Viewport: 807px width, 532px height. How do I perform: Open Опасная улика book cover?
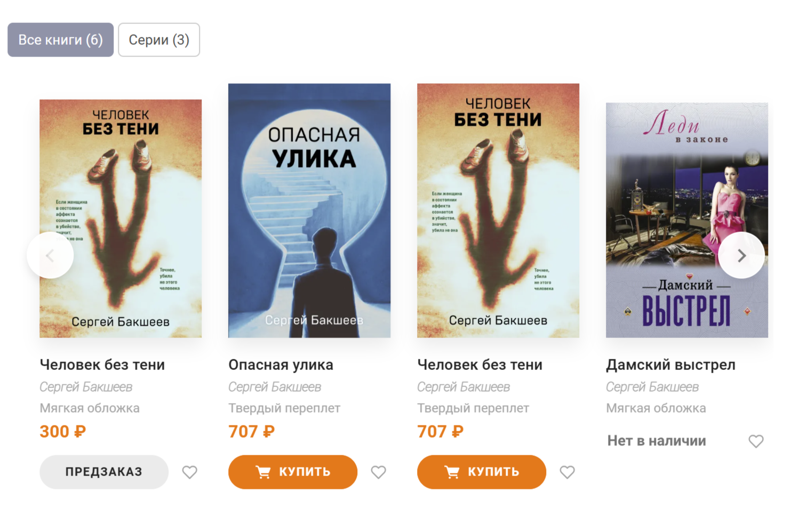tap(309, 211)
